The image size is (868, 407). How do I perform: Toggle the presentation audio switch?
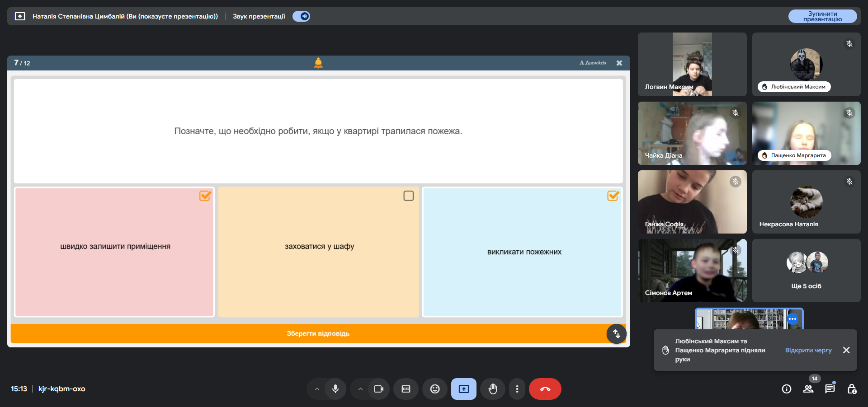coord(301,16)
